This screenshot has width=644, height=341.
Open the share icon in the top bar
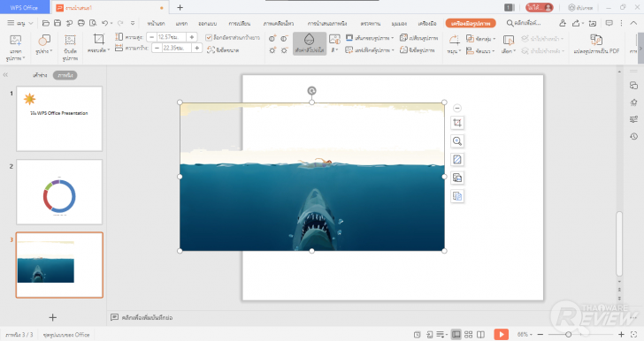click(x=577, y=23)
